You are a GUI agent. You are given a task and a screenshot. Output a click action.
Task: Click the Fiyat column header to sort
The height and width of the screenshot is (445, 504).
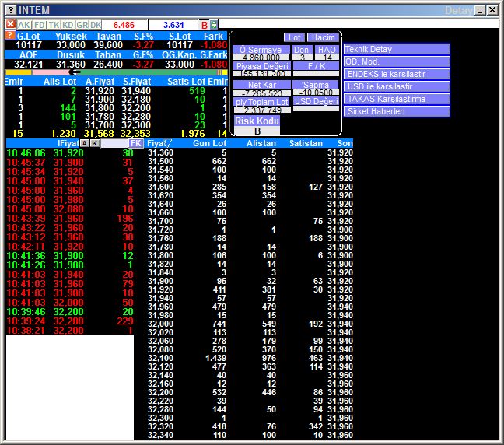pyautogui.click(x=159, y=143)
